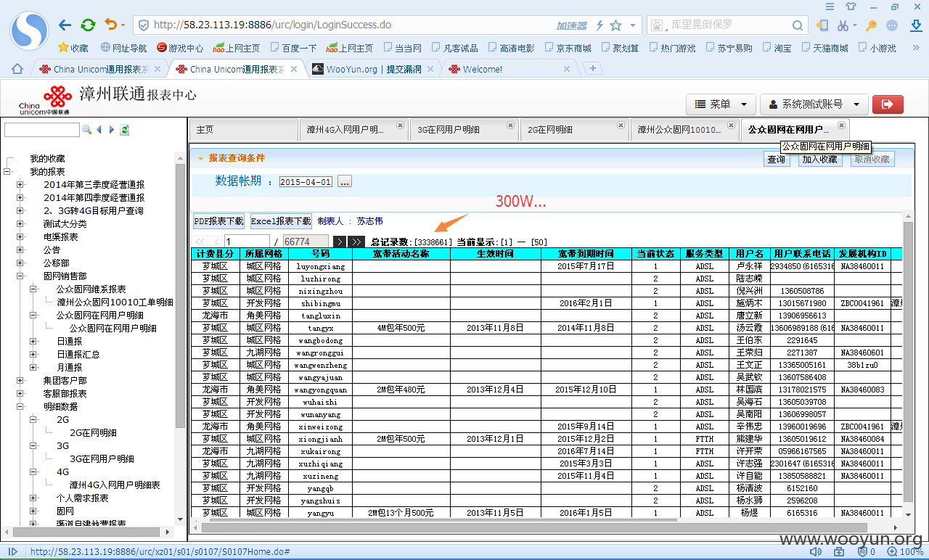The width and height of the screenshot is (929, 560).
Task: Click table cell luyongxiang
Action: (321, 266)
